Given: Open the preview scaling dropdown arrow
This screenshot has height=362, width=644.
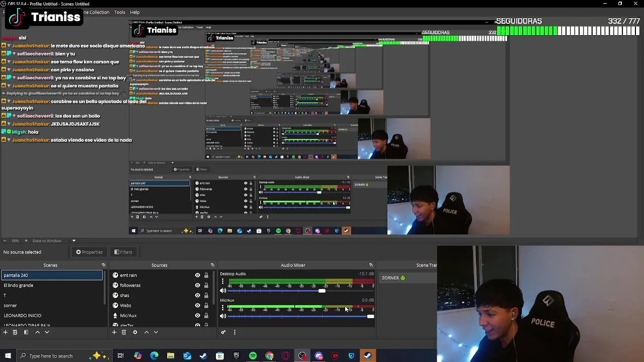Looking at the screenshot, I should (x=73, y=241).
